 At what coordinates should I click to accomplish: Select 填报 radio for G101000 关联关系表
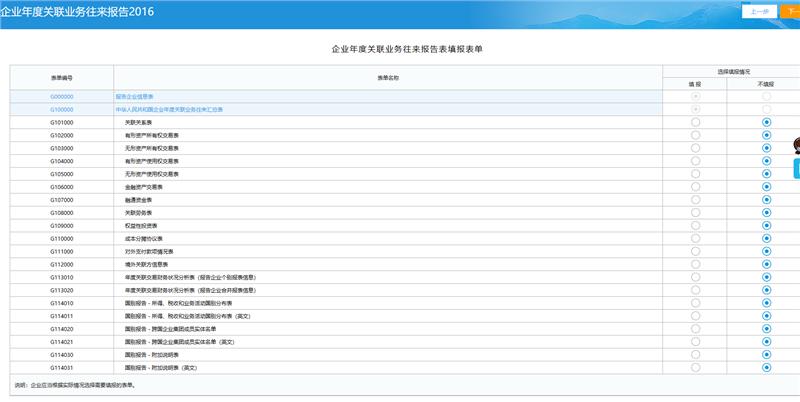point(695,122)
